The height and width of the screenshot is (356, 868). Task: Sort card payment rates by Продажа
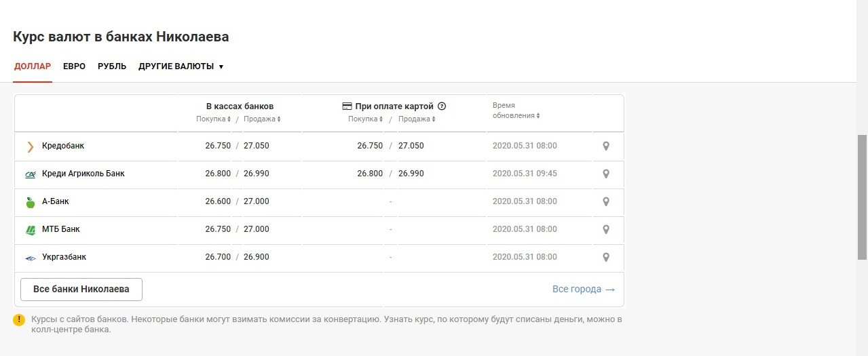(x=415, y=119)
